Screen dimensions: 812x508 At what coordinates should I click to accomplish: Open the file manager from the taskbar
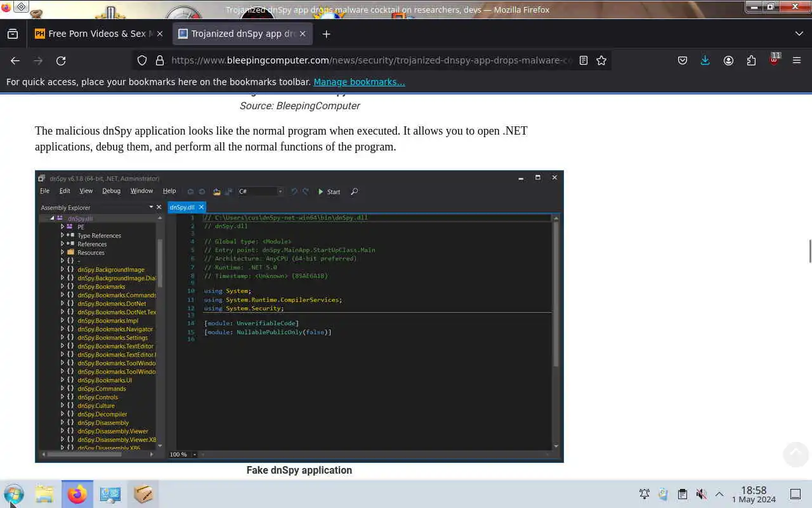click(x=44, y=494)
